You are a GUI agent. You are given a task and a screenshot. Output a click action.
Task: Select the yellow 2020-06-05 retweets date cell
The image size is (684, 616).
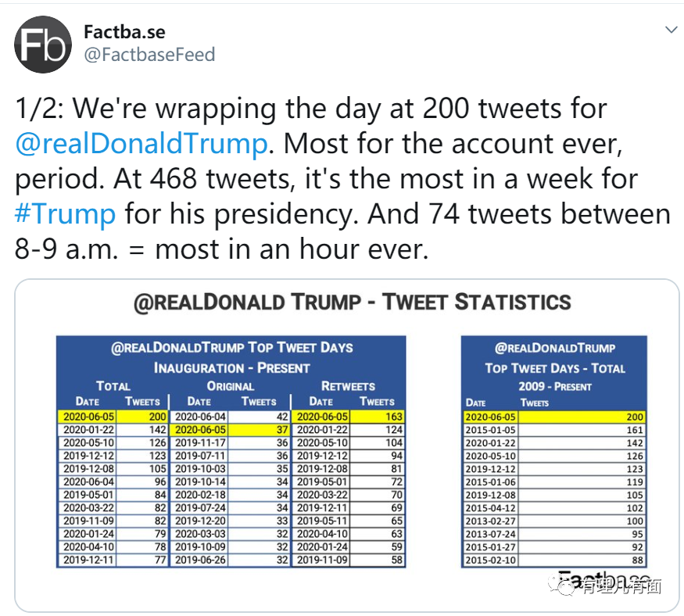(322, 417)
